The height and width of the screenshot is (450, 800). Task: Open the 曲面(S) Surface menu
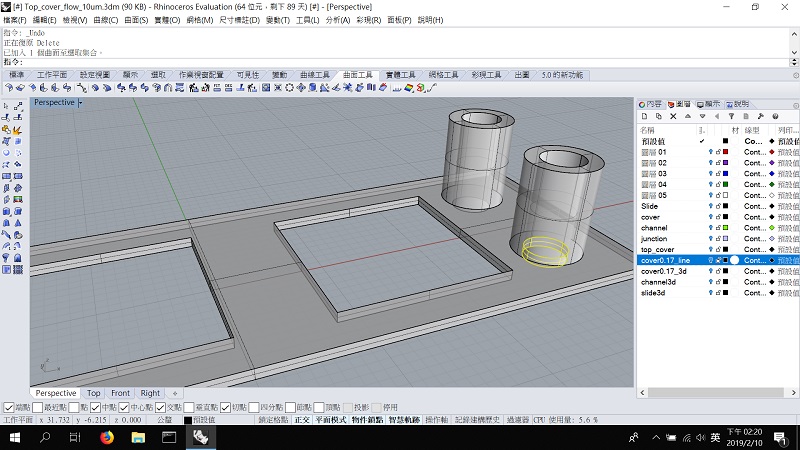point(134,20)
